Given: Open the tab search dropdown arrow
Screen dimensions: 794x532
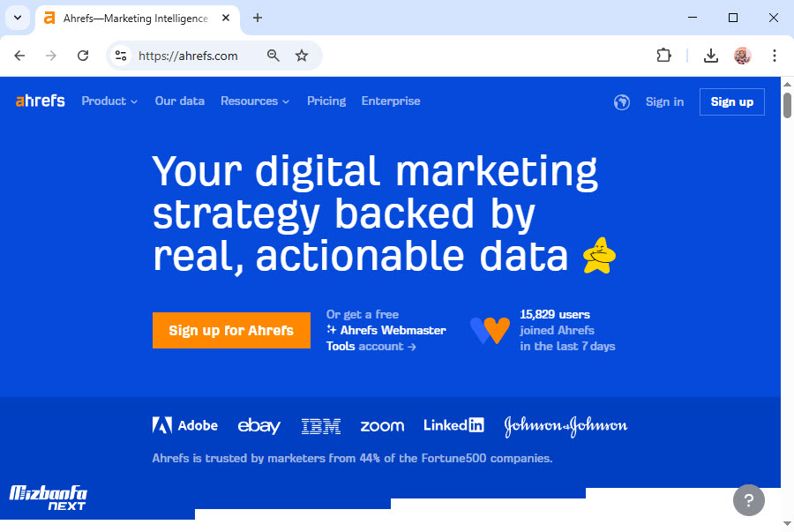Looking at the screenshot, I should (x=18, y=18).
